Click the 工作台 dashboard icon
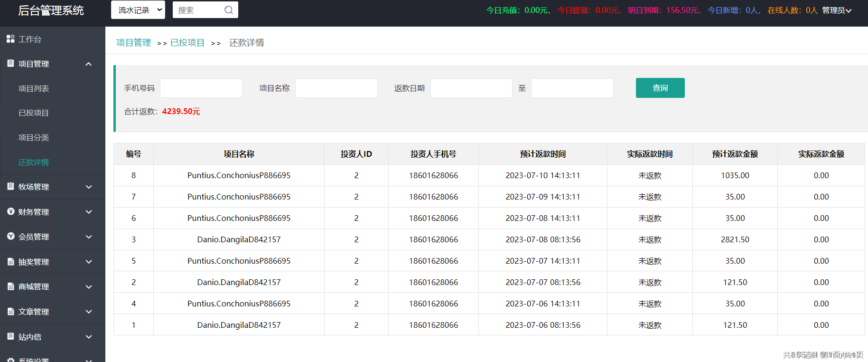 point(10,39)
